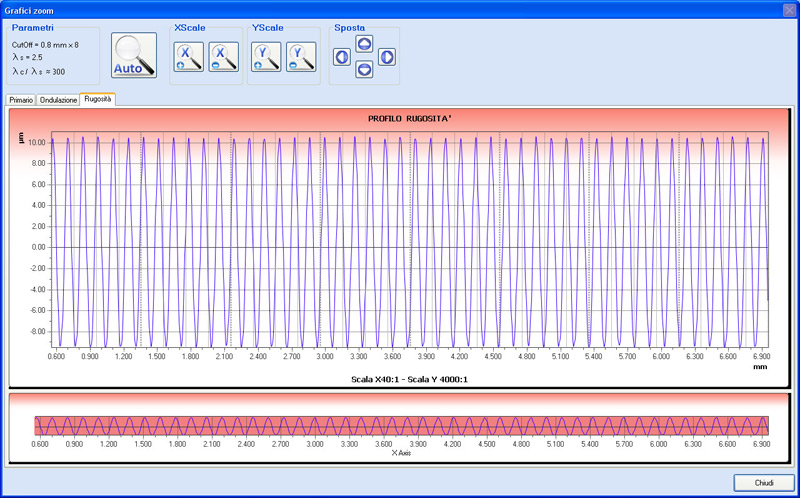Image resolution: width=800 pixels, height=498 pixels.
Task: Click the Auto zoom magnifier button
Action: [134, 56]
